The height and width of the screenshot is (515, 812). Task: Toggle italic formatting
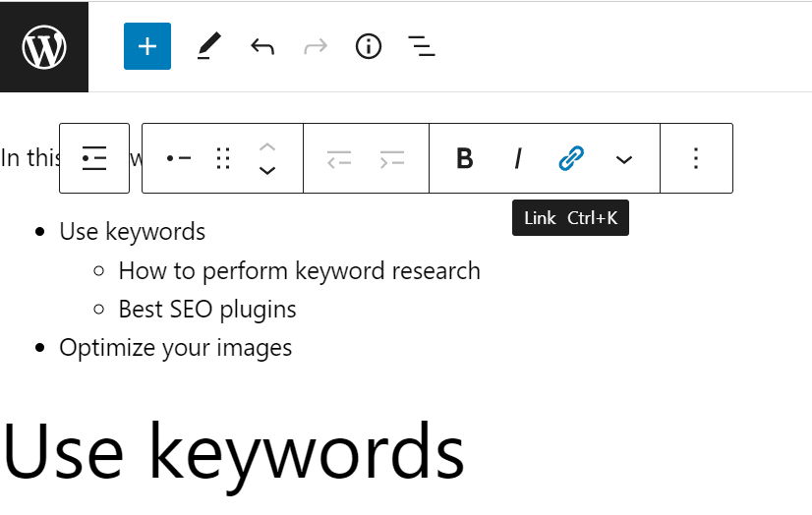point(518,158)
